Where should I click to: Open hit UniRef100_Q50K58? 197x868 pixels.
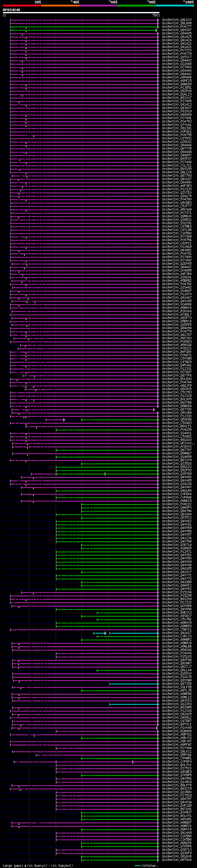click(177, 420)
